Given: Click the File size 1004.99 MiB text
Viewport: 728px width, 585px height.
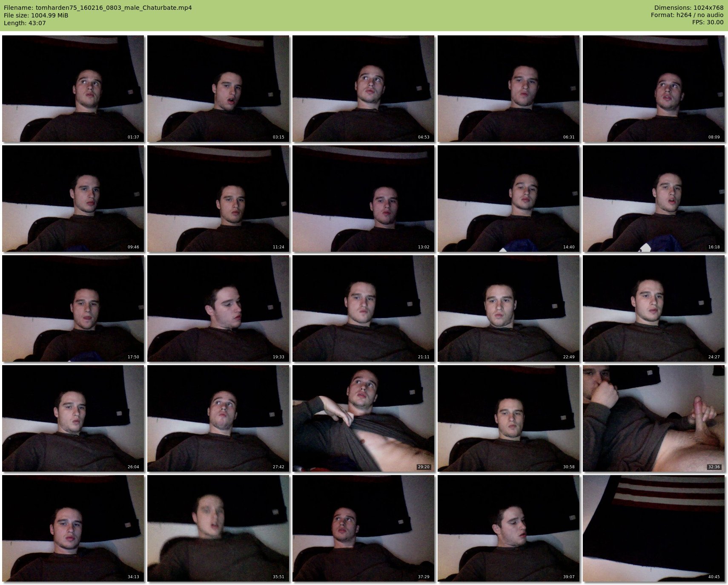Looking at the screenshot, I should pos(36,15).
